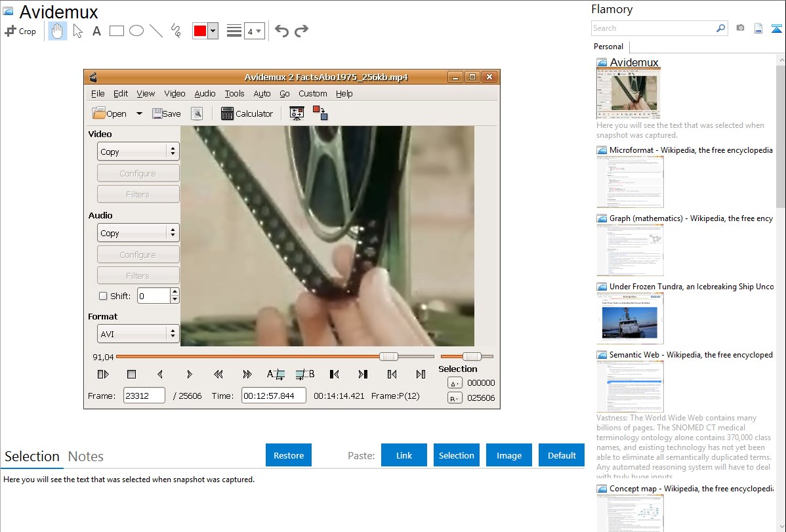Paste as Link button
Viewport: 786px width, 532px height.
coord(404,455)
